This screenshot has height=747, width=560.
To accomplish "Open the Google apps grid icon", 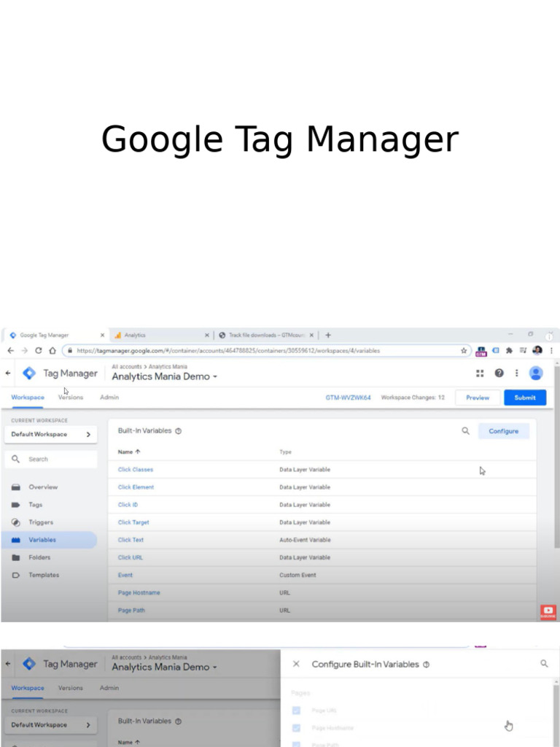I will (x=480, y=373).
